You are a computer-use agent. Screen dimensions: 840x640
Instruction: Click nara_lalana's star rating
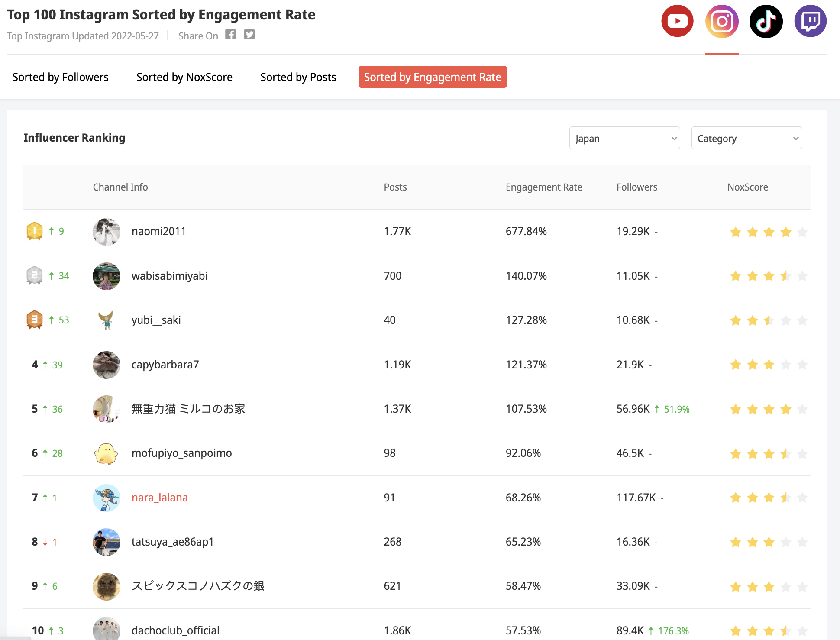tap(769, 498)
